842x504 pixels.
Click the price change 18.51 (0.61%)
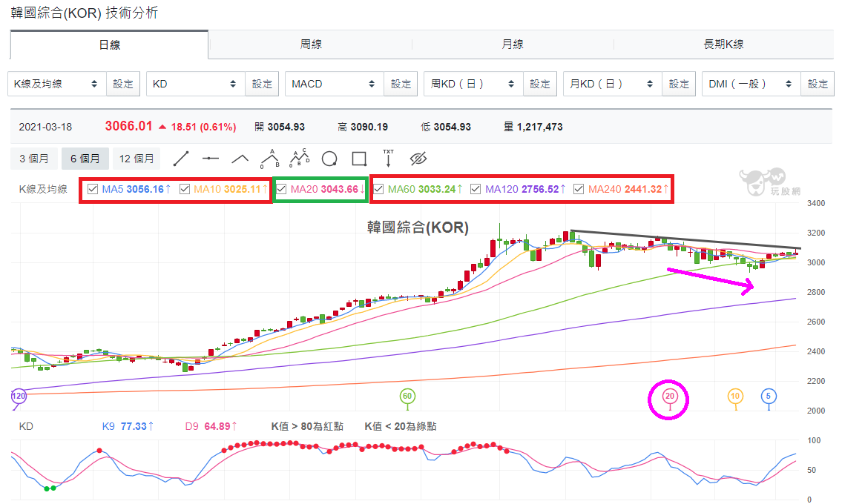pyautogui.click(x=203, y=127)
